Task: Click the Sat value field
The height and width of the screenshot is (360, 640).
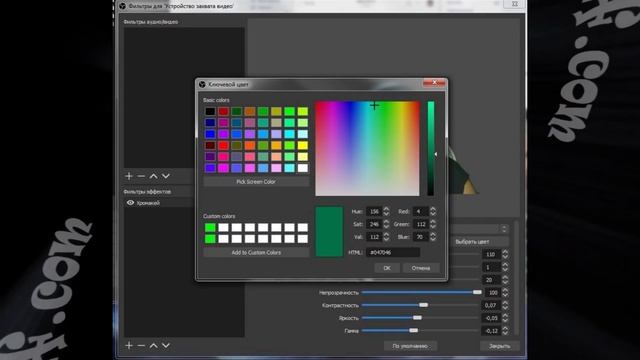Action: pyautogui.click(x=374, y=224)
